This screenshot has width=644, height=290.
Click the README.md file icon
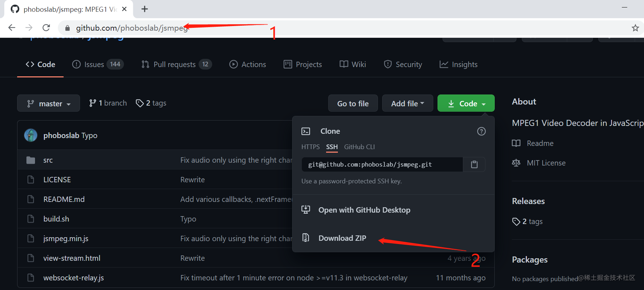[x=31, y=199]
